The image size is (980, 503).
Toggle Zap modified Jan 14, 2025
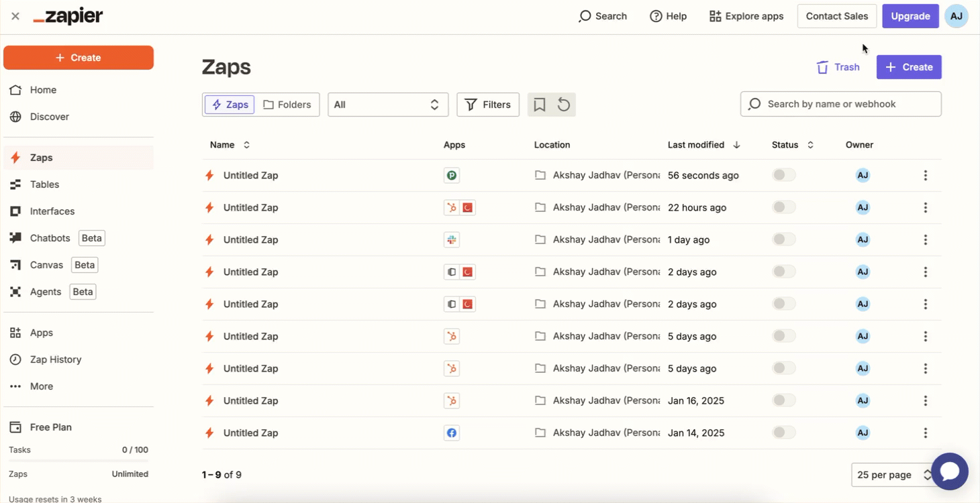pyautogui.click(x=784, y=433)
